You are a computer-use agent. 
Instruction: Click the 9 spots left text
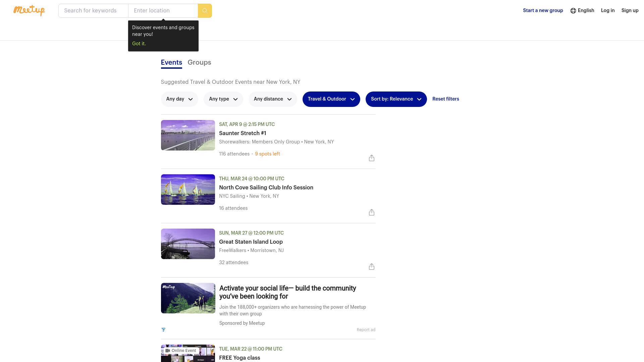click(x=267, y=154)
